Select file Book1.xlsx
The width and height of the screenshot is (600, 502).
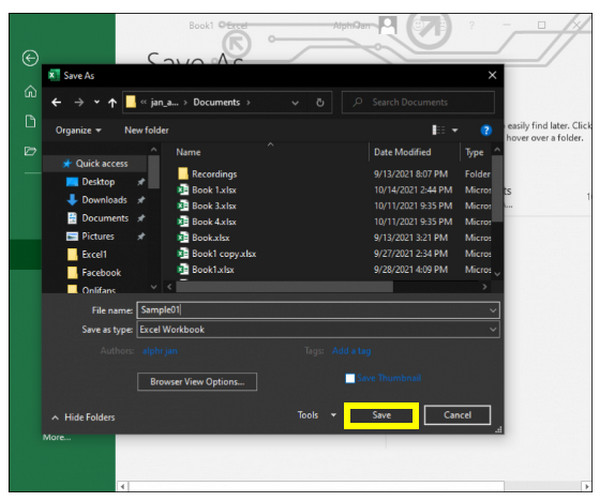click(212, 270)
